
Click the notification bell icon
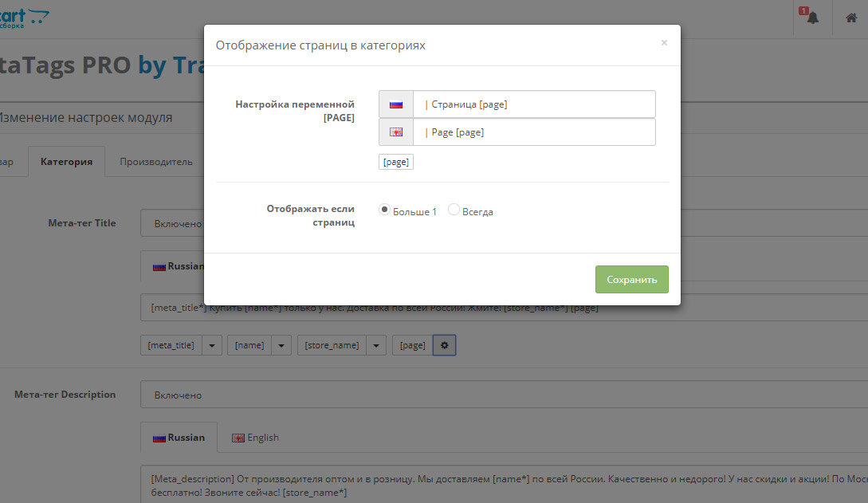click(812, 18)
